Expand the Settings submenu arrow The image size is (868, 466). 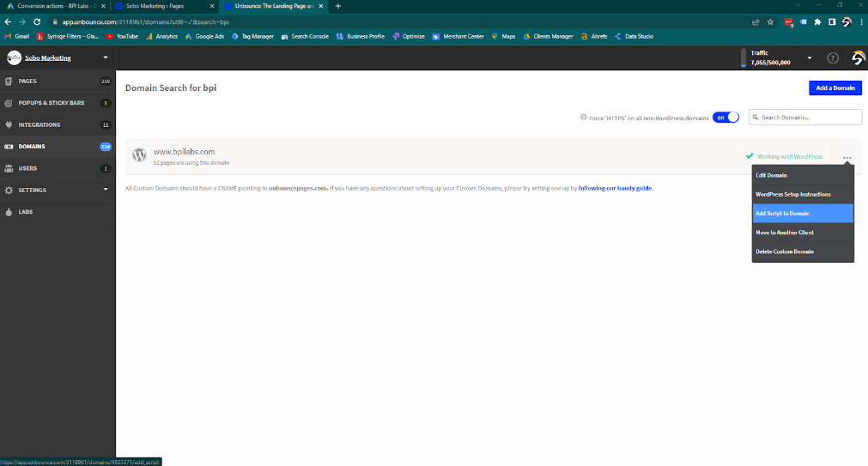click(106, 190)
